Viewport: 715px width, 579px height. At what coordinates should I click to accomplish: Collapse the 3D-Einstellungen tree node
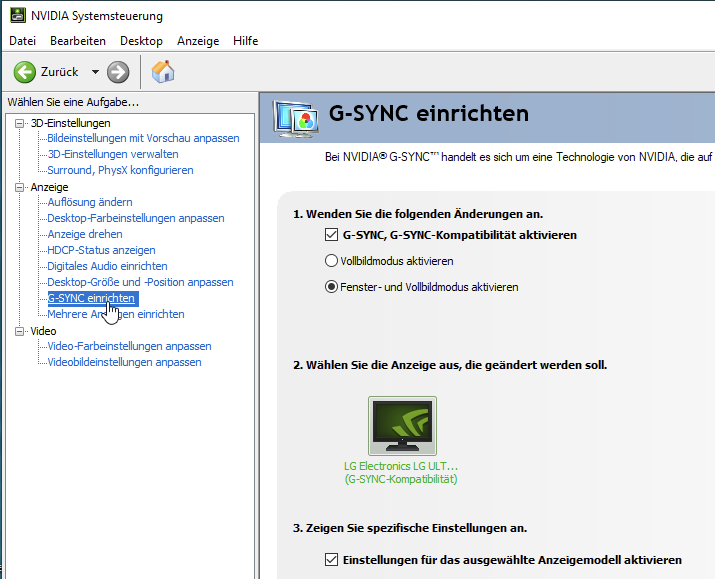point(19,123)
